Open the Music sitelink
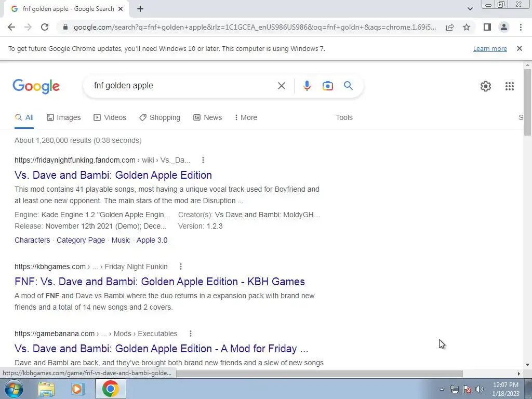This screenshot has width=532, height=399. click(x=121, y=240)
